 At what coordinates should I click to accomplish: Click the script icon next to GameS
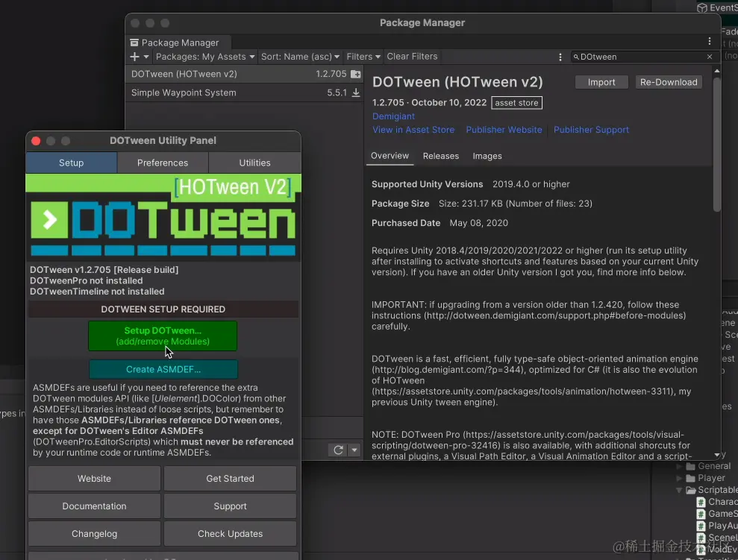[x=701, y=514]
